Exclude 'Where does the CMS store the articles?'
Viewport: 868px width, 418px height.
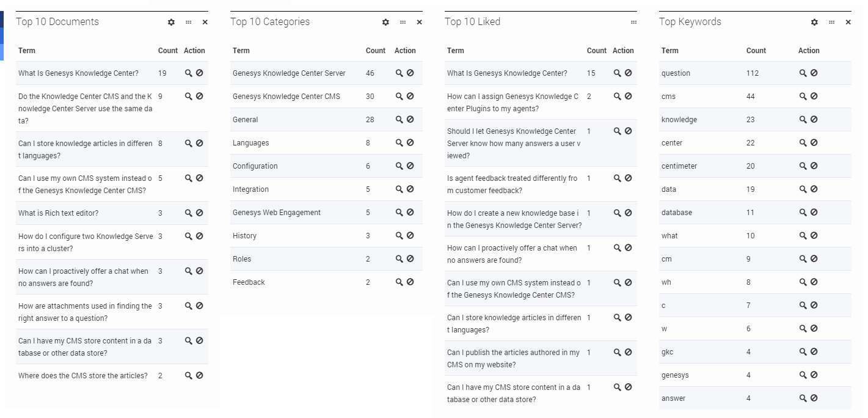tap(200, 375)
